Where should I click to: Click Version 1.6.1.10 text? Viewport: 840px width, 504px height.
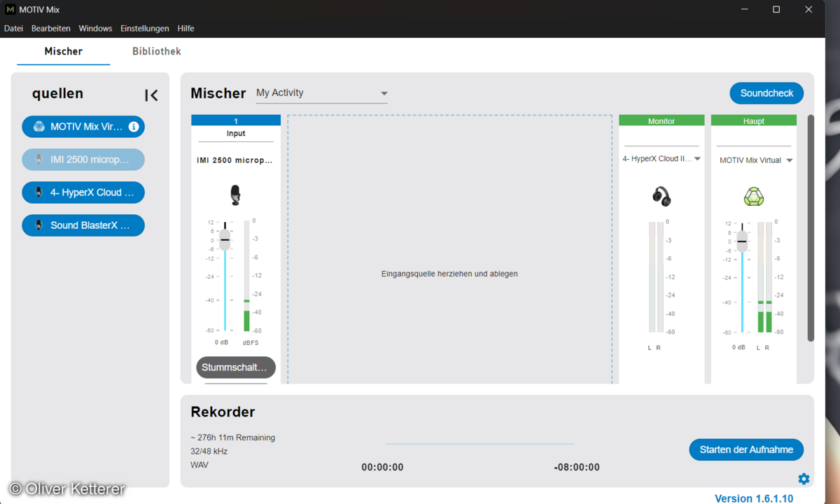coord(754,498)
